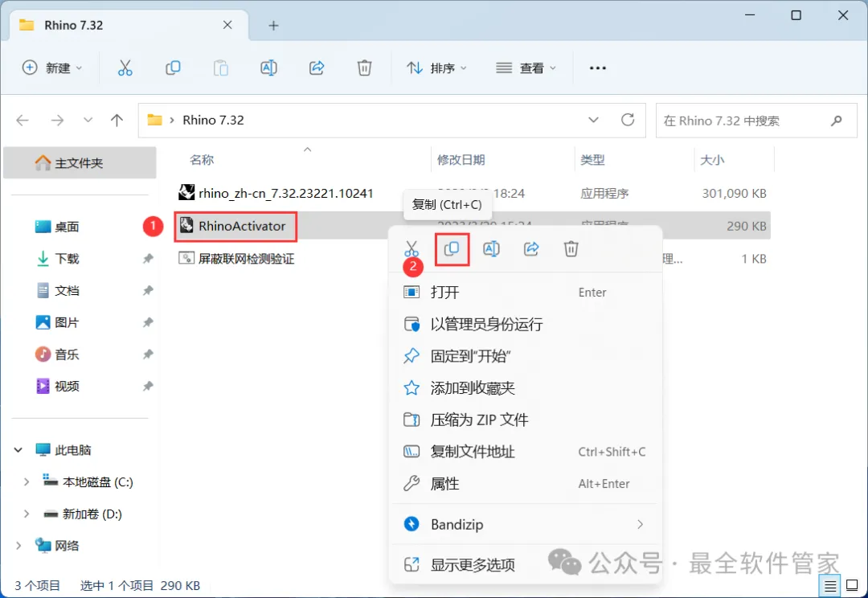This screenshot has width=868, height=598.
Task: Click the Rename icon in the context menu
Action: (492, 248)
